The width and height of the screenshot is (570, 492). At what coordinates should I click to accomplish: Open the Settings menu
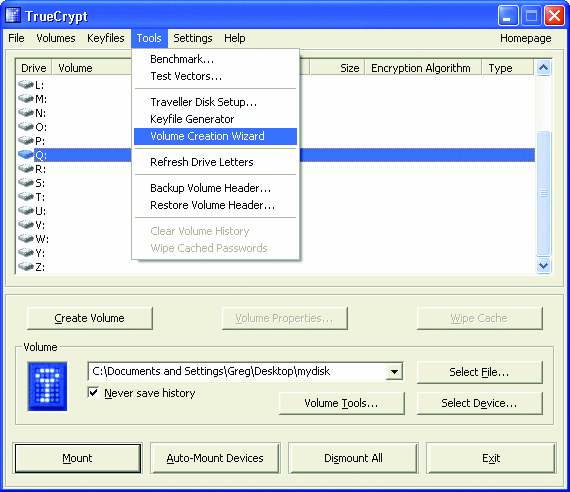[193, 38]
